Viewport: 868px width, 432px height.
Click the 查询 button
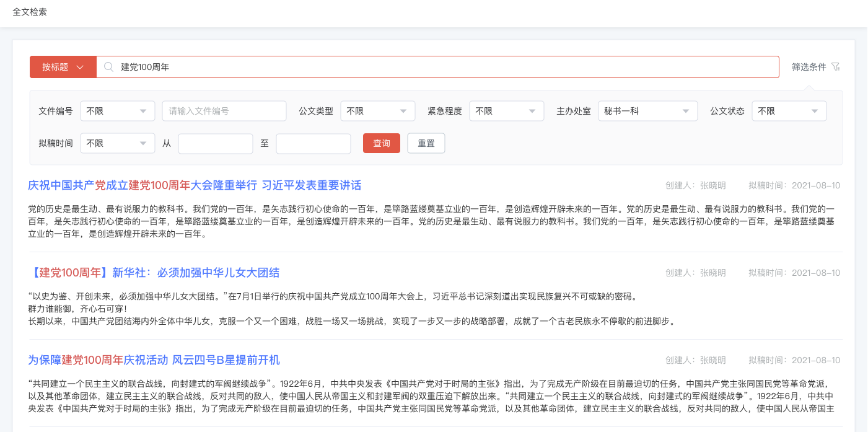(382, 143)
